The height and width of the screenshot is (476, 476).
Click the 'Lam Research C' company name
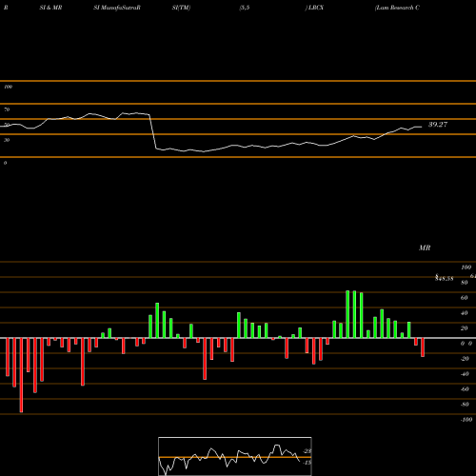click(x=397, y=8)
